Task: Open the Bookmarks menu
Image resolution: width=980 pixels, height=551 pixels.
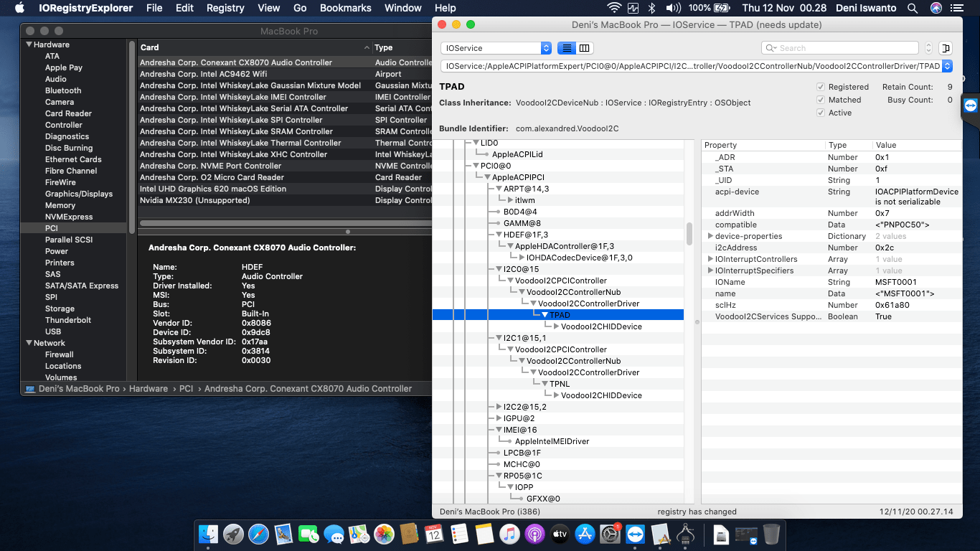Action: point(346,8)
